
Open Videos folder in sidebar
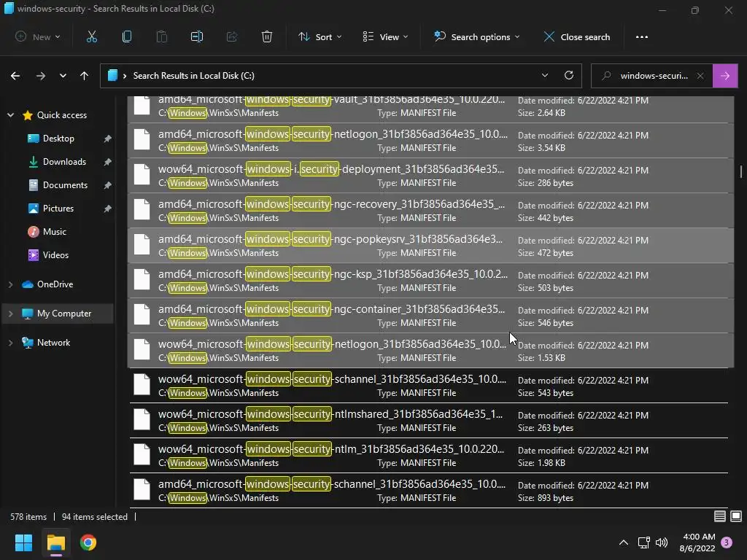[x=55, y=254]
